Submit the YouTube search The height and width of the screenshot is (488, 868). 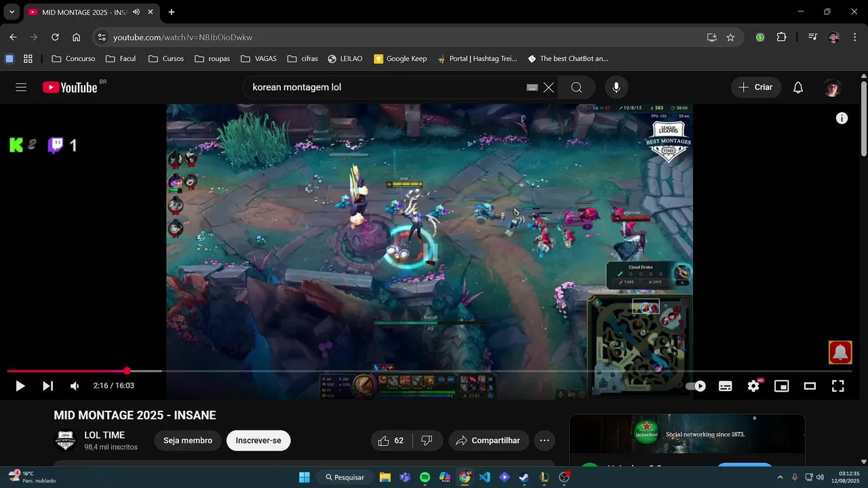click(x=576, y=87)
